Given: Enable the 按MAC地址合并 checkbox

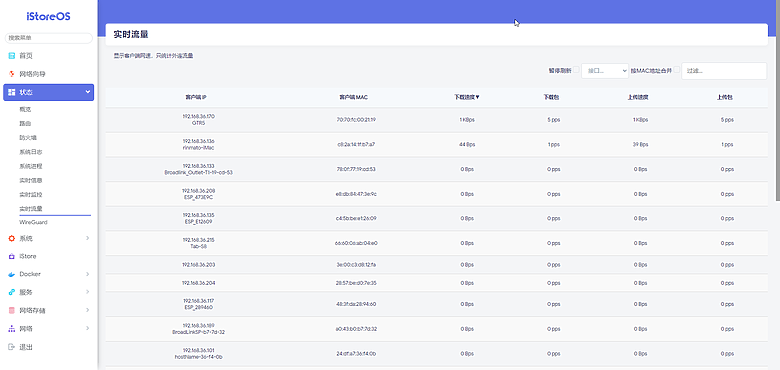Looking at the screenshot, I should 677,70.
